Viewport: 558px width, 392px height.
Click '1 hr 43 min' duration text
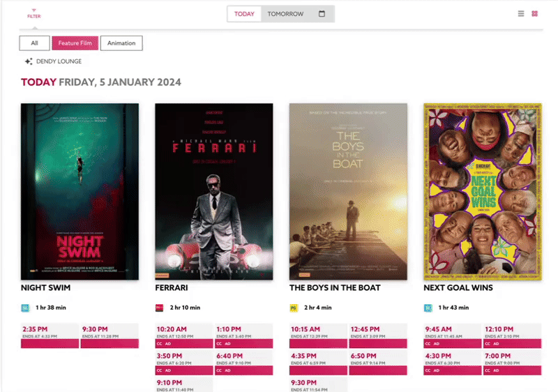[x=453, y=308]
